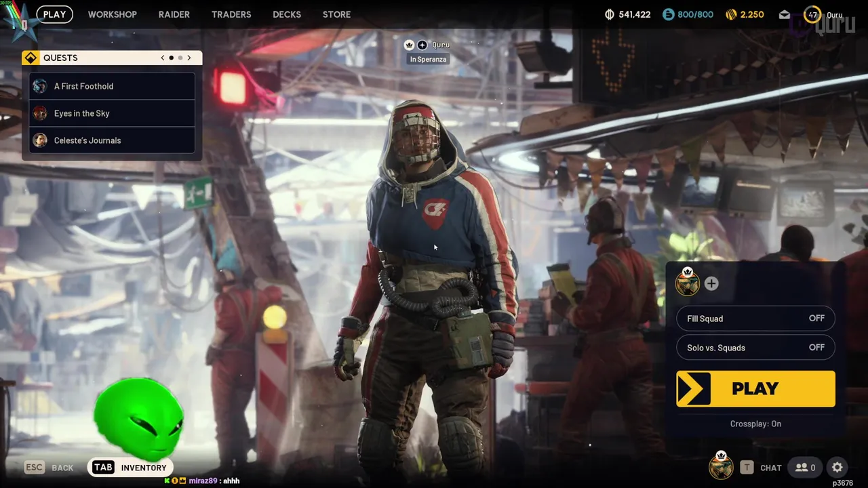Screen dimensions: 868x488
Task: Open the Store tab
Action: [x=336, y=14]
